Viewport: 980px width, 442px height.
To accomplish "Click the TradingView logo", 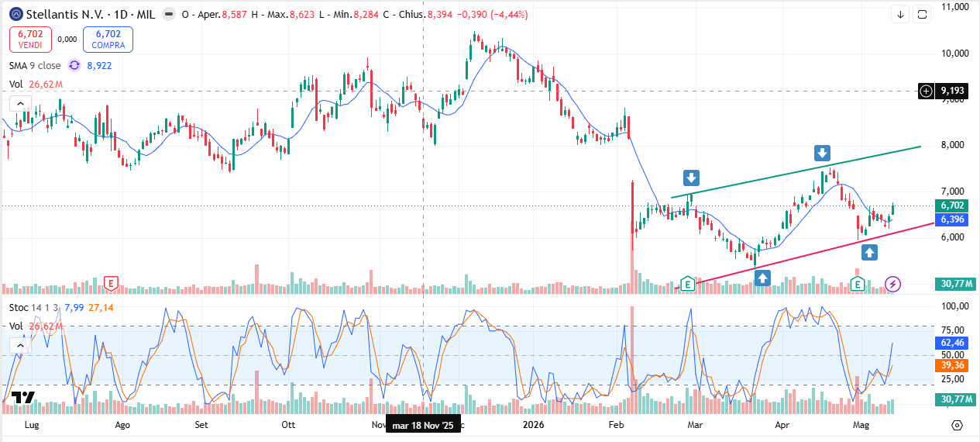I will coord(23,398).
